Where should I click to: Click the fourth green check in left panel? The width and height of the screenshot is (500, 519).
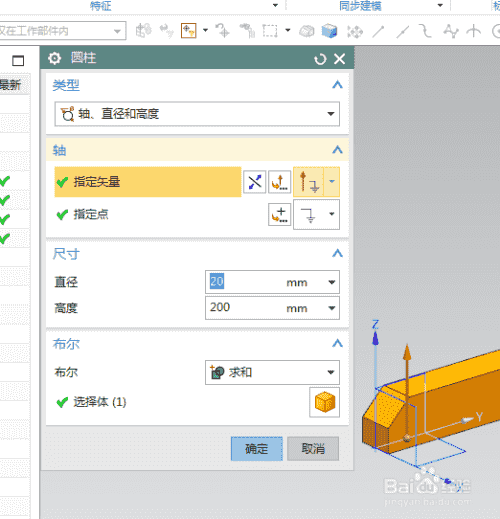(x=5, y=239)
